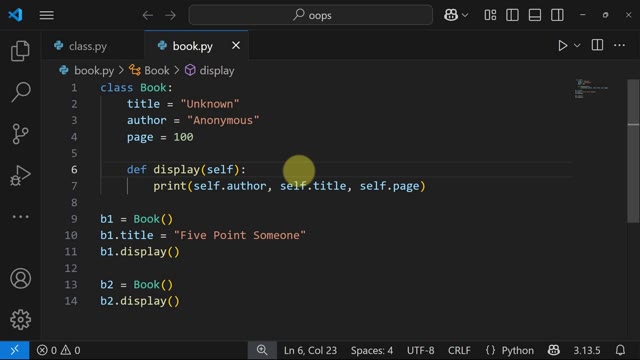Open the hamburger application menu

tap(47, 15)
